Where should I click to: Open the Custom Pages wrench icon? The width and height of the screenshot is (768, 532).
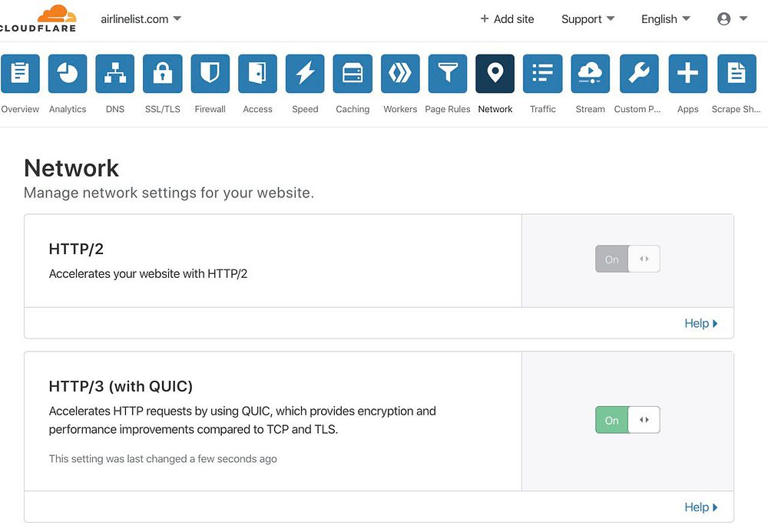pyautogui.click(x=639, y=74)
